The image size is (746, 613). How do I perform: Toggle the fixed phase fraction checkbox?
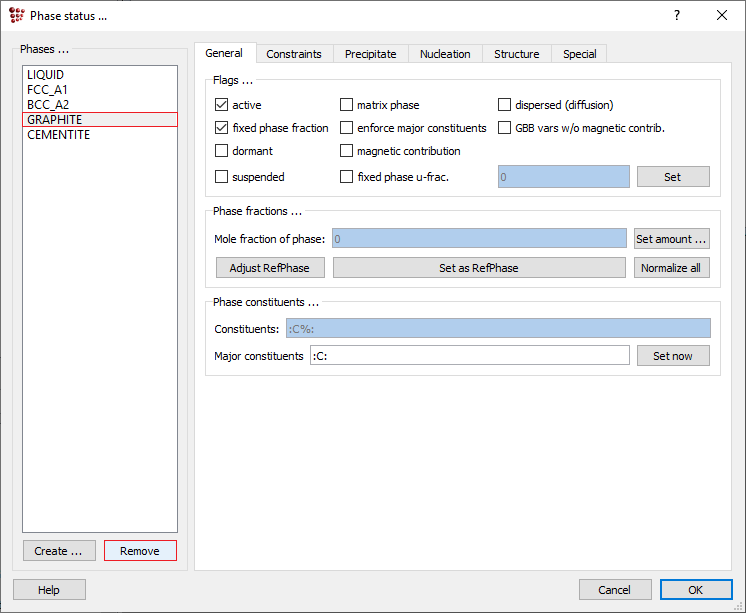[x=222, y=128]
